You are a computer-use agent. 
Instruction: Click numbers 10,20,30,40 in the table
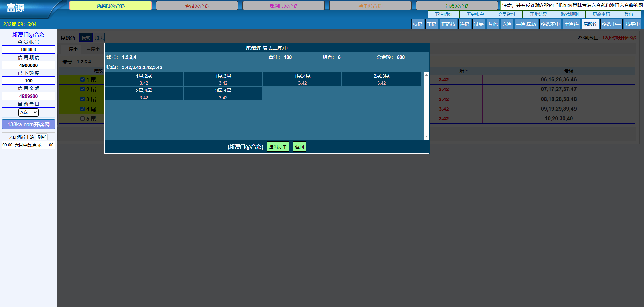pyautogui.click(x=559, y=119)
